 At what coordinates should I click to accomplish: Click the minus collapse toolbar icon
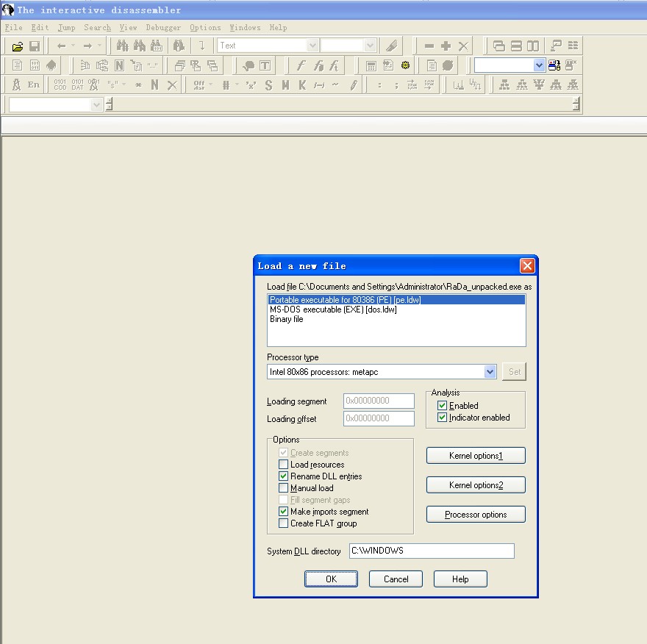[429, 46]
